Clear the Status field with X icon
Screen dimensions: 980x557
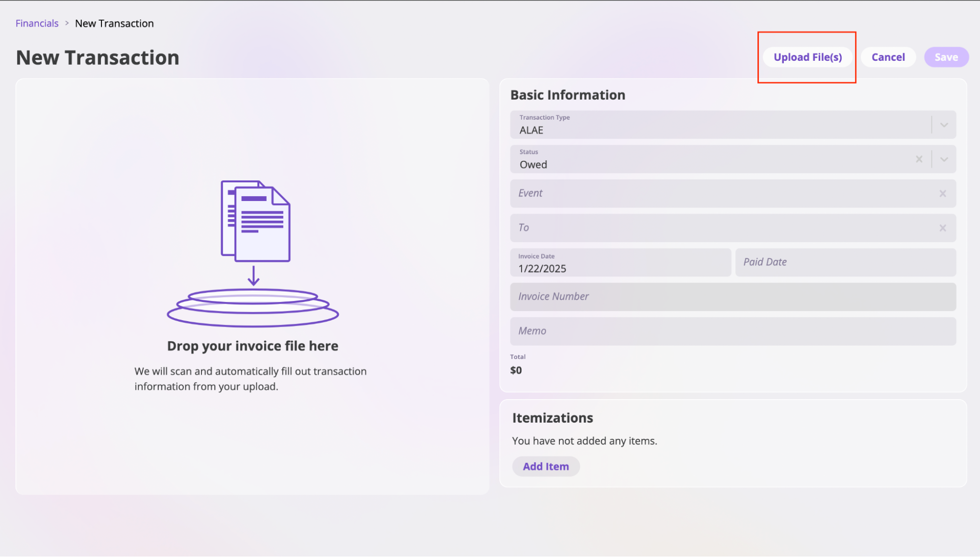[x=919, y=159]
